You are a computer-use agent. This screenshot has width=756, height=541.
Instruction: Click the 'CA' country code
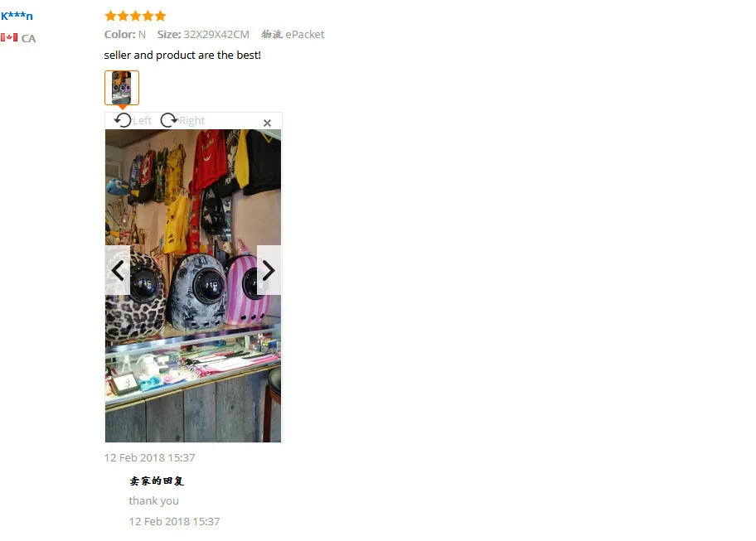[x=28, y=38]
